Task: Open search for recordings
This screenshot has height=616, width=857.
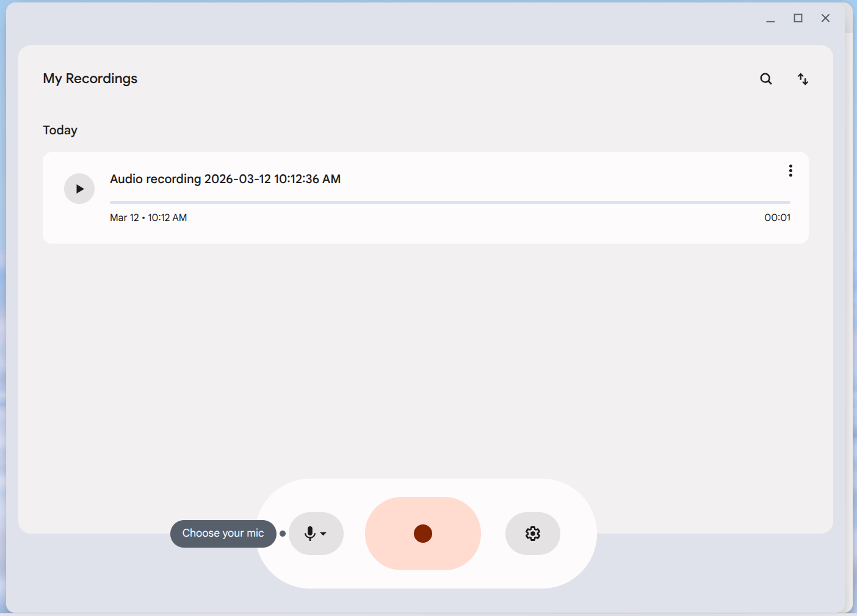Action: pyautogui.click(x=765, y=79)
